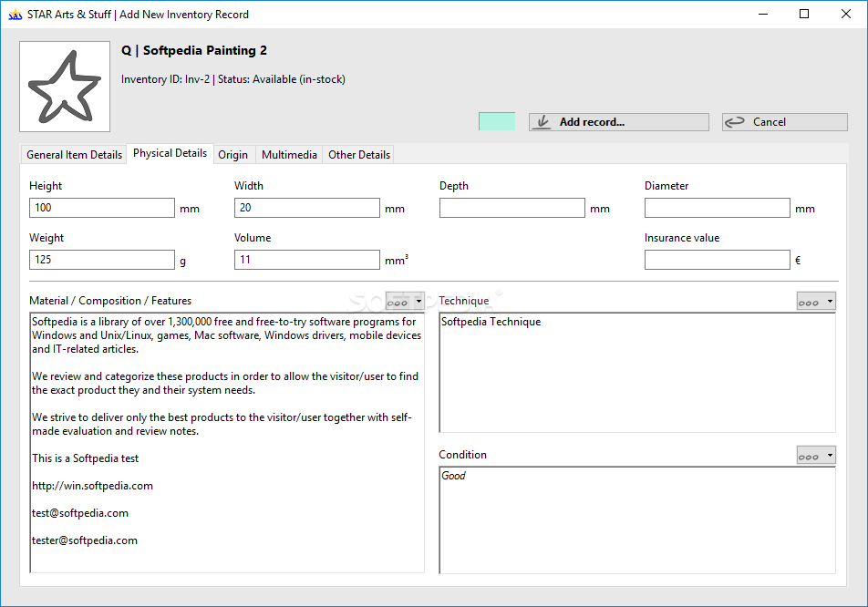Focus the Width input field

pos(306,208)
